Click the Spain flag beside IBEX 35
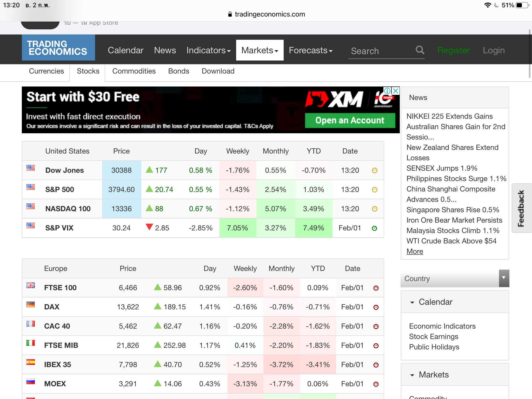This screenshot has height=399, width=532. point(31,362)
